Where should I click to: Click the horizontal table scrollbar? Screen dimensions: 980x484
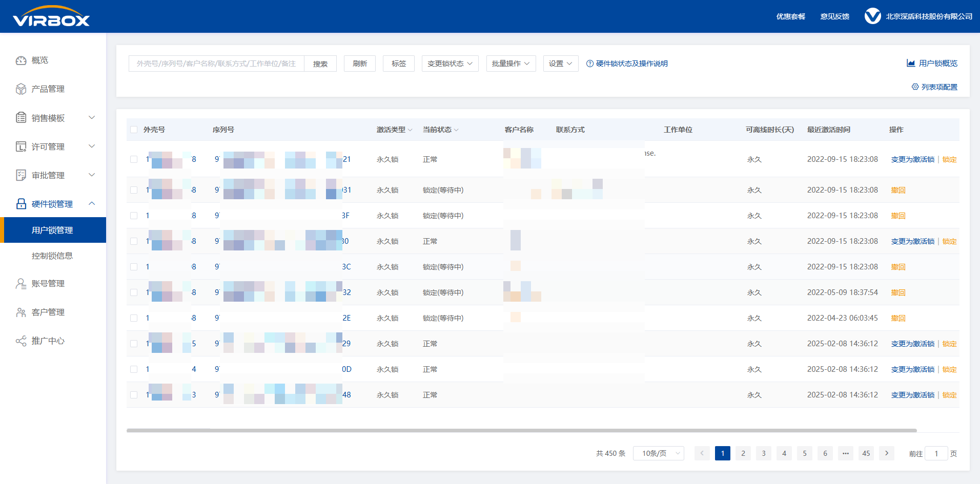coord(522,430)
